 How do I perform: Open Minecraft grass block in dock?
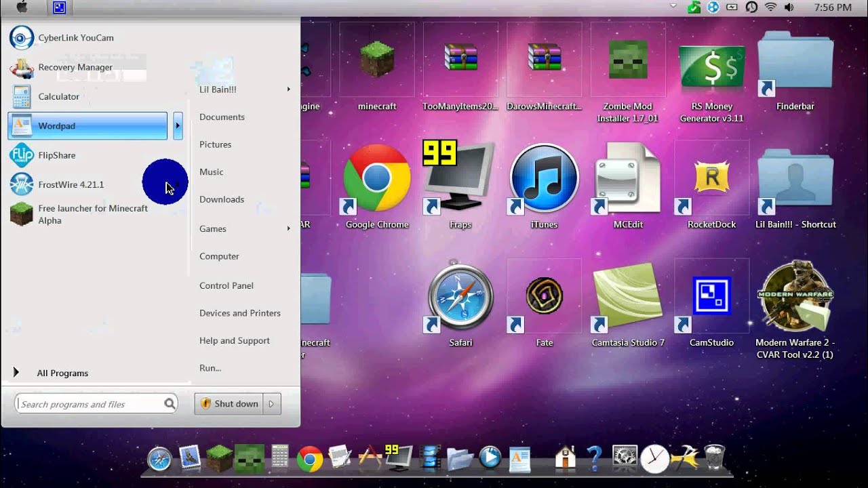click(x=219, y=459)
